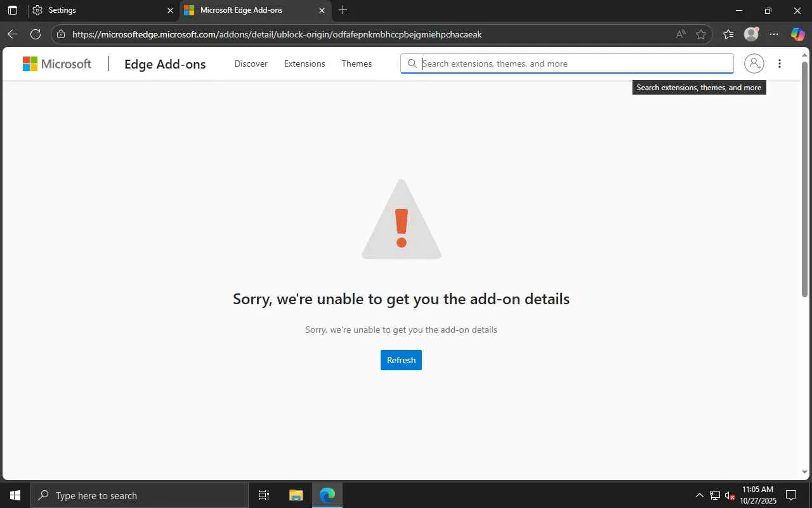
Task: Open Edge Settings and more menu
Action: 774,34
